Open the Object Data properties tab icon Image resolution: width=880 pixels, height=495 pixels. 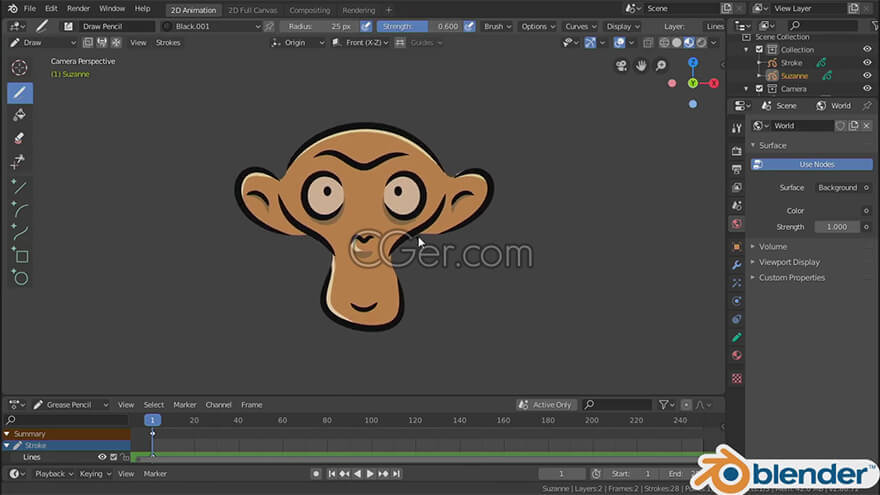(x=737, y=337)
